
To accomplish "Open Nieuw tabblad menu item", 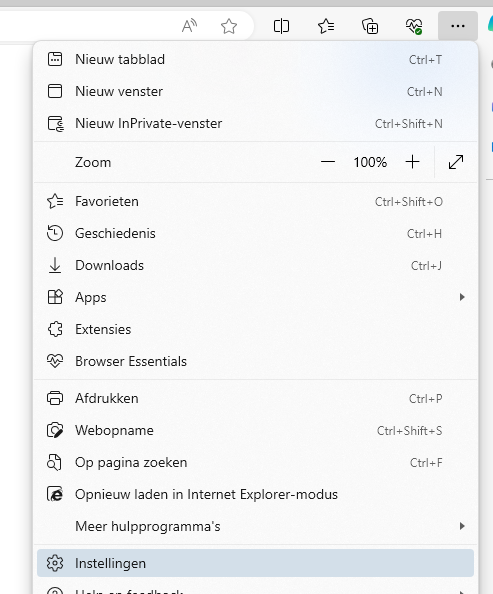I will pyautogui.click(x=255, y=59).
